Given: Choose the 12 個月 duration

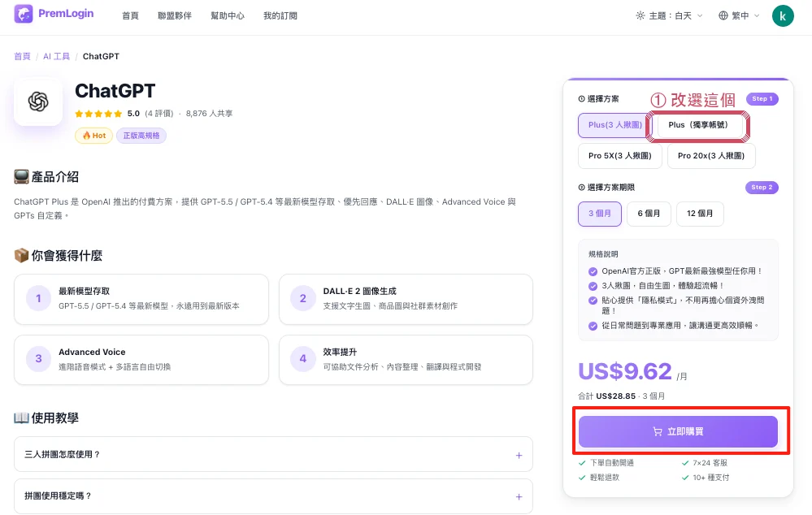Looking at the screenshot, I should point(700,214).
